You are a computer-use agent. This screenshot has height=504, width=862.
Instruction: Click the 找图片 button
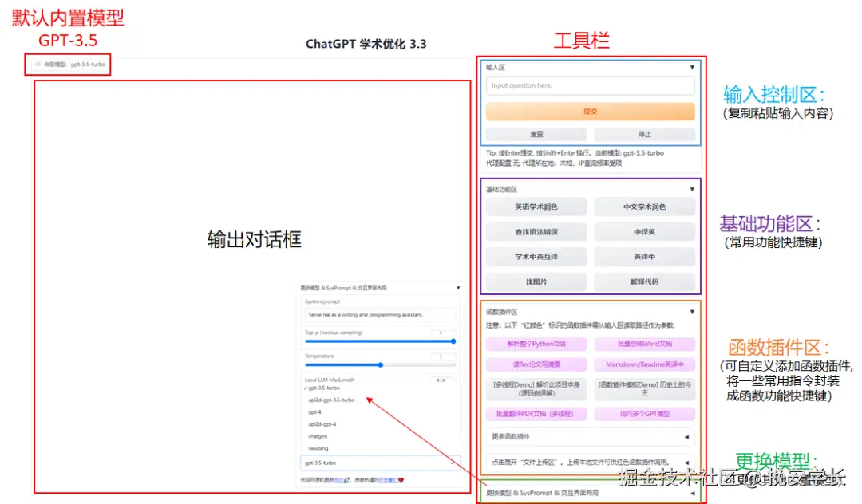pos(536,282)
